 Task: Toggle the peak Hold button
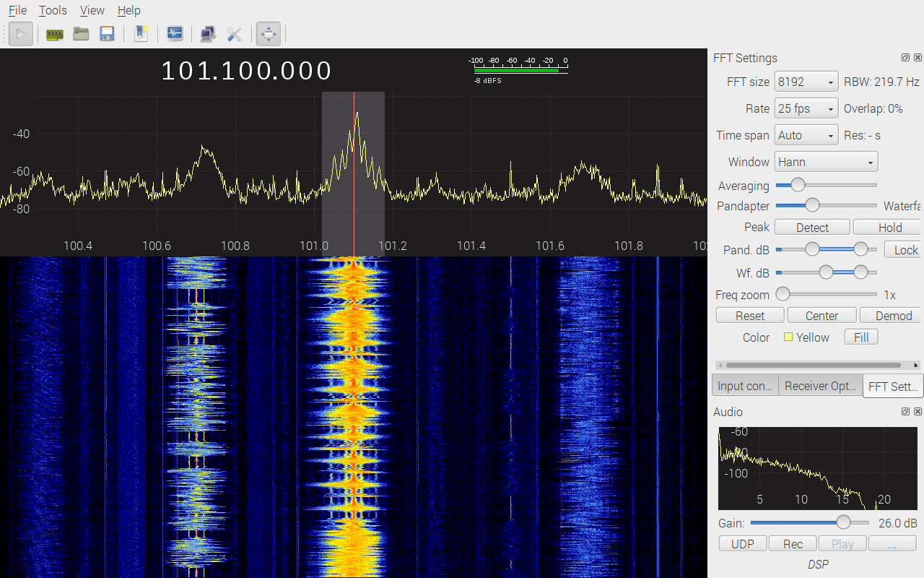[889, 228]
